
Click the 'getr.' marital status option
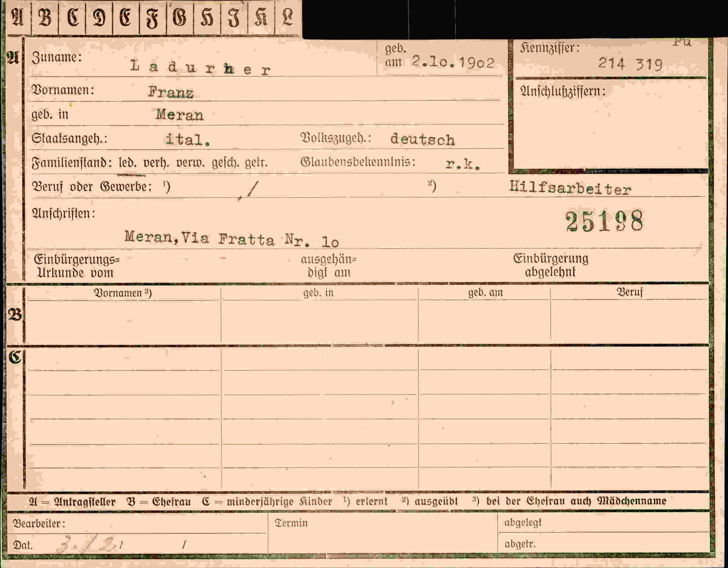pyautogui.click(x=256, y=163)
